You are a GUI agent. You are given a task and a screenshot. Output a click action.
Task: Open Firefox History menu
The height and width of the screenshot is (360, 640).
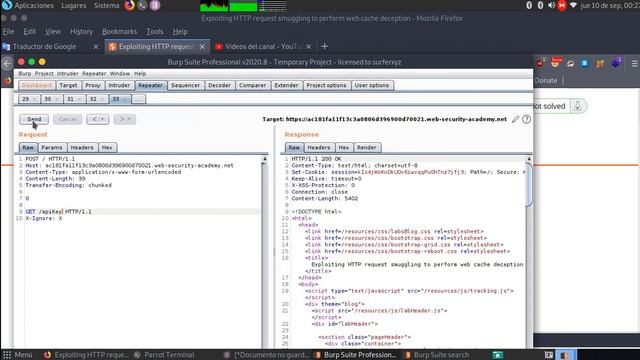tap(81, 31)
